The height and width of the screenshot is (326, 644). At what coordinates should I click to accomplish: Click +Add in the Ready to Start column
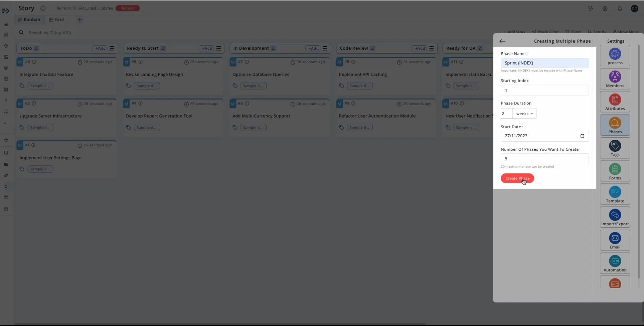click(x=206, y=48)
